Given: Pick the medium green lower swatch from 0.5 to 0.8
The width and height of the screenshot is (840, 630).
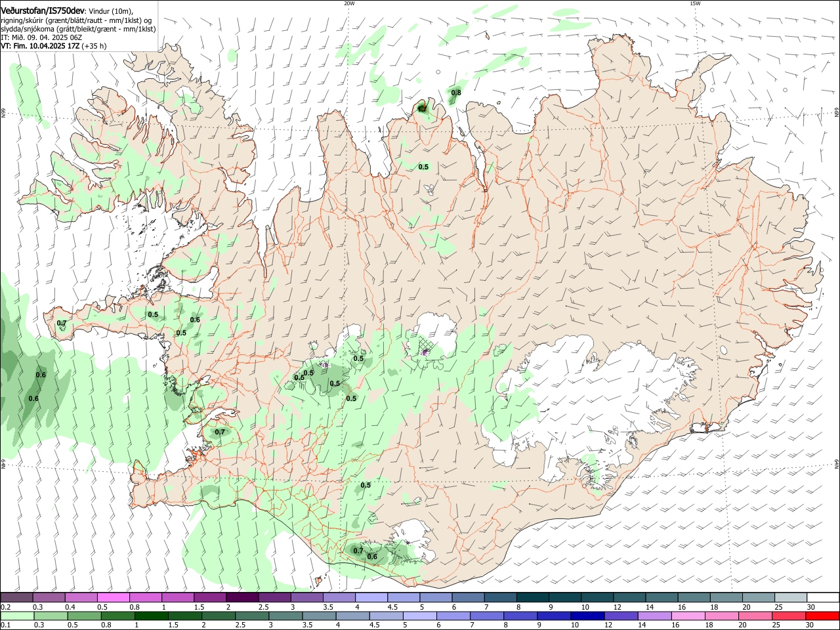Looking at the screenshot, I should click(84, 616).
